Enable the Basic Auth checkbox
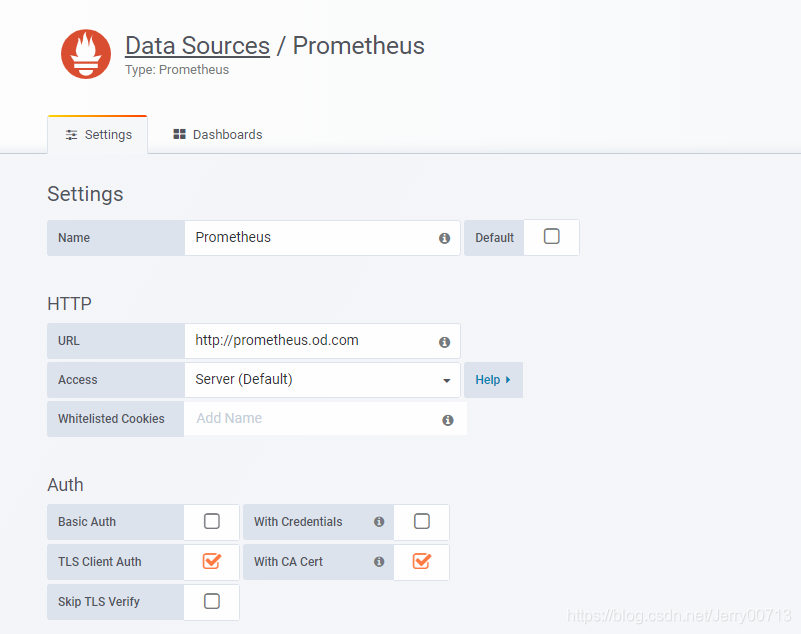Screen dimensions: 801x634 (x=212, y=521)
